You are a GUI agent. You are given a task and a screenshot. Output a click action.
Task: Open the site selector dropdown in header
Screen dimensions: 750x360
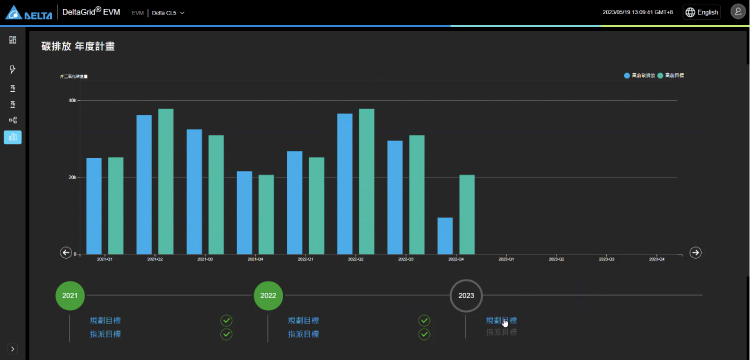pyautogui.click(x=168, y=13)
